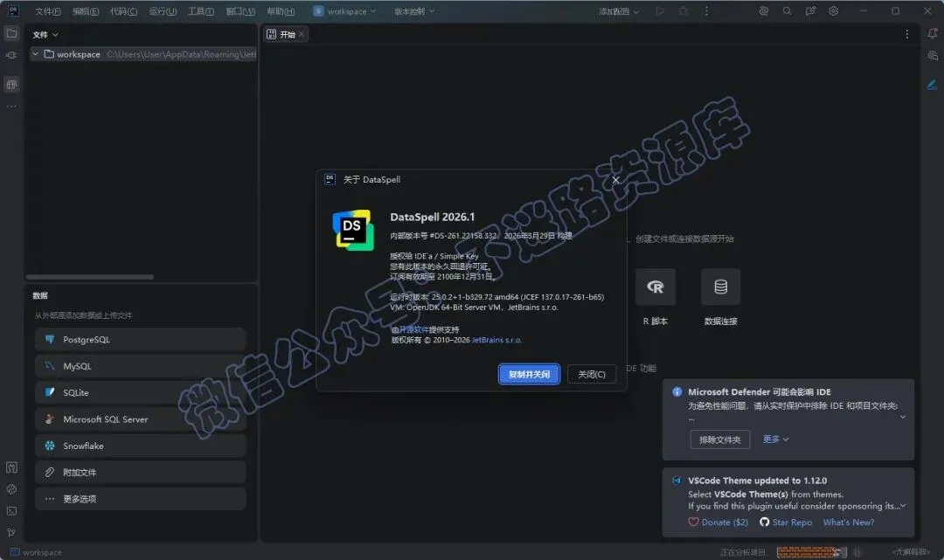This screenshot has width=944, height=560.
Task: Click the DataSpell app logo in title bar
Action: (12, 10)
